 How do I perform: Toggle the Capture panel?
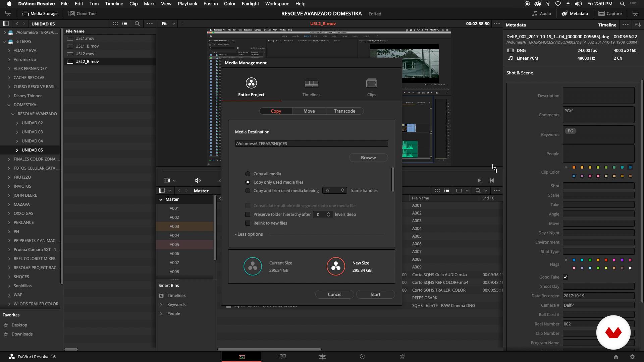coord(610,13)
